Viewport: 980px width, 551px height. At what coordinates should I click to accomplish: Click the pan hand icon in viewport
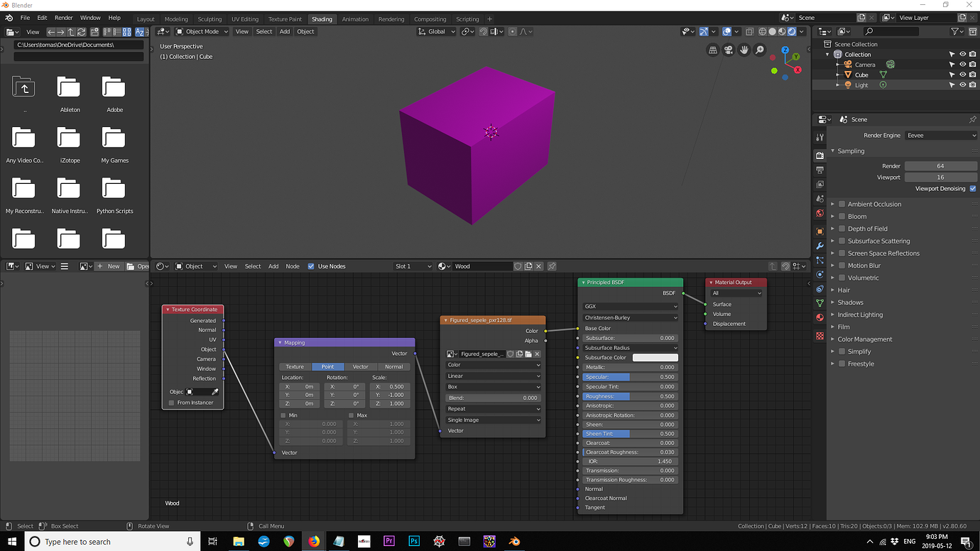tap(744, 50)
